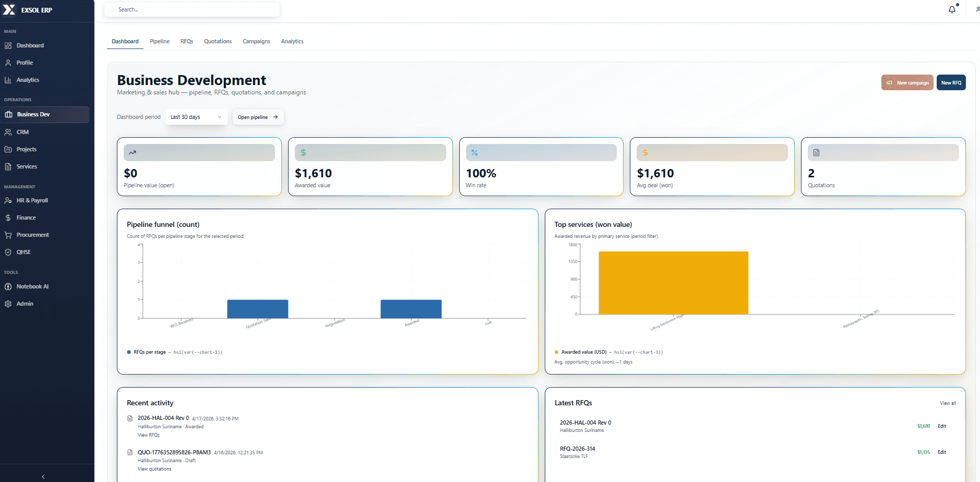Edit the RFQ-2026-314 entry
Image resolution: width=980 pixels, height=482 pixels.
pyautogui.click(x=942, y=452)
